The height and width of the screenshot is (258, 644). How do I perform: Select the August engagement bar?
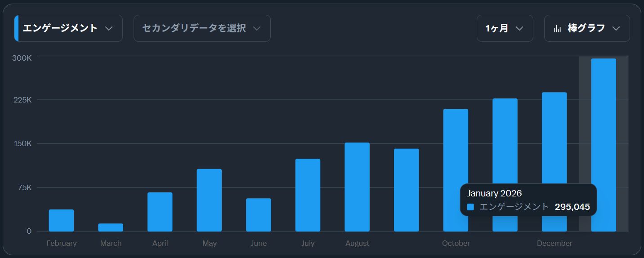[x=357, y=187]
